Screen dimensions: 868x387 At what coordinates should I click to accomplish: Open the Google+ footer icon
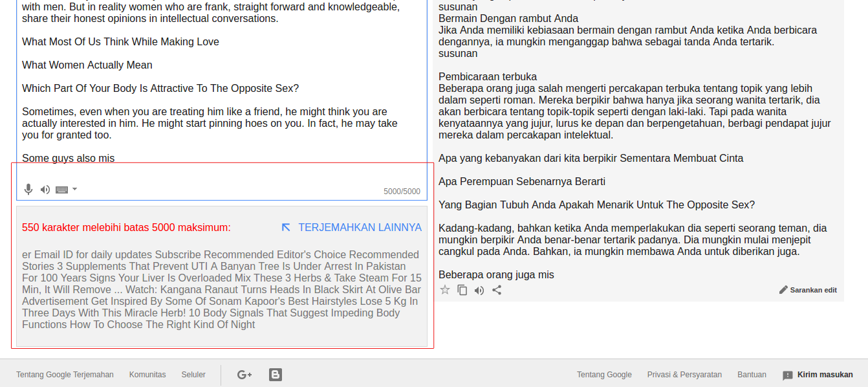[x=244, y=375]
